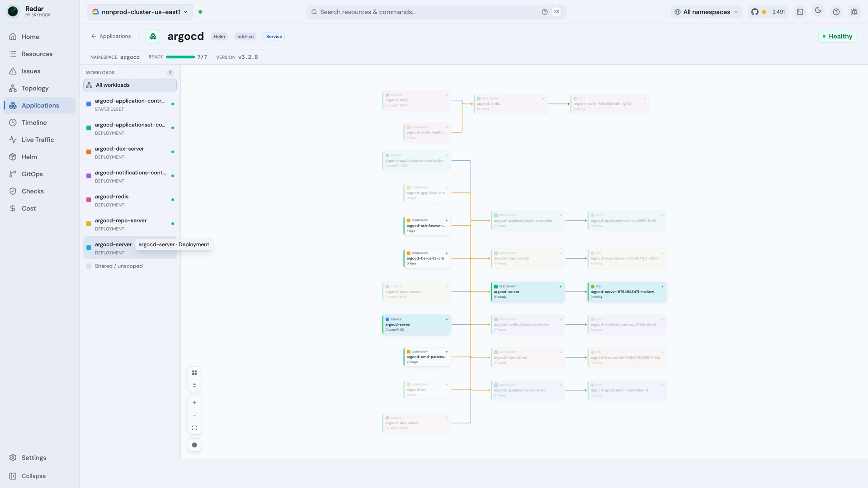868x488 pixels.
Task: Zoom in on the graph
Action: (x=194, y=403)
